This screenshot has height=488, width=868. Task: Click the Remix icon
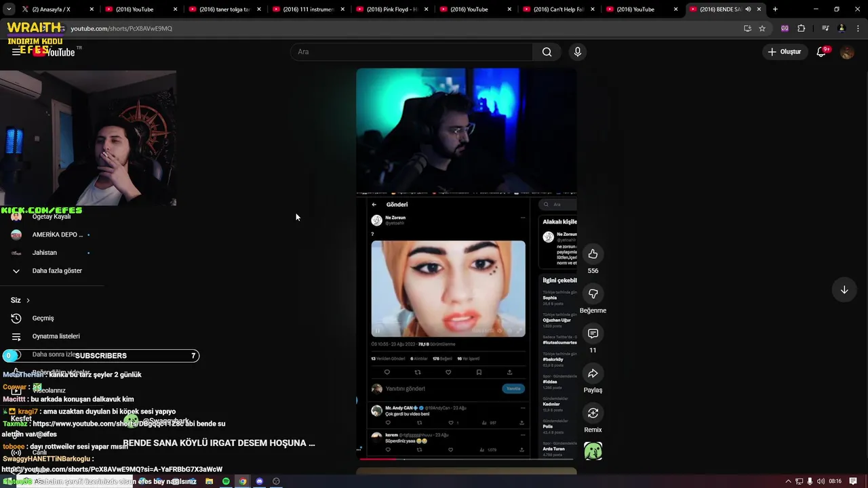(x=593, y=413)
